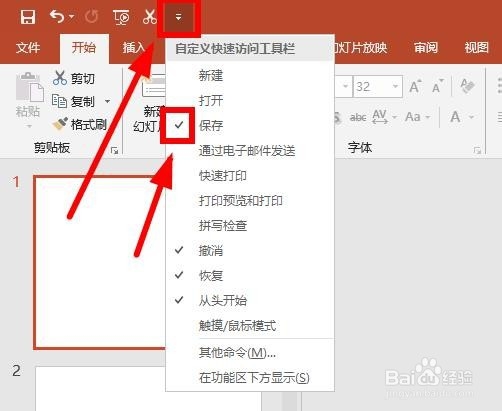The width and height of the screenshot is (502, 411).
Task: Choose 在功能区下方显示(S)
Action: point(250,377)
